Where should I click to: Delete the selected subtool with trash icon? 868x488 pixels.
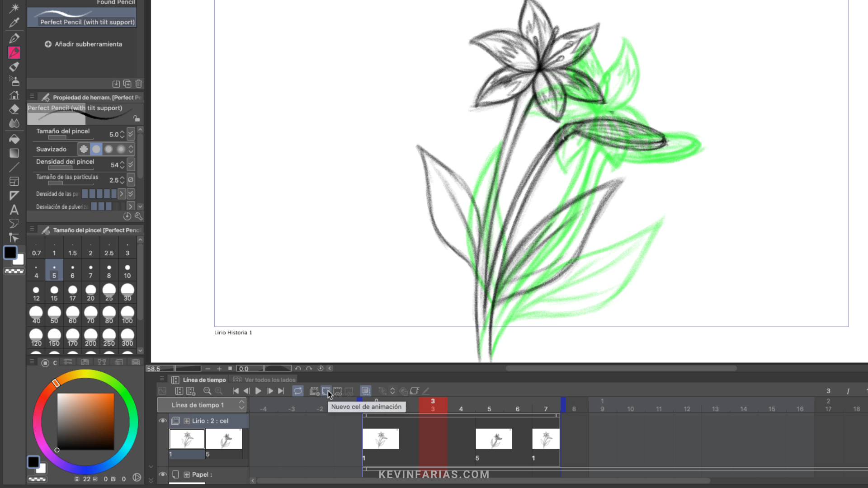[139, 84]
